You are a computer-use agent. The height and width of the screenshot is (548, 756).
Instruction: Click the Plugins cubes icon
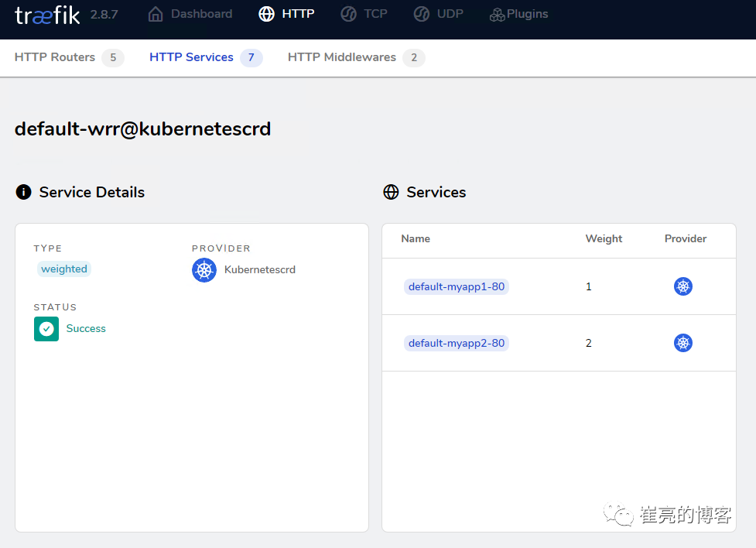pyautogui.click(x=497, y=15)
